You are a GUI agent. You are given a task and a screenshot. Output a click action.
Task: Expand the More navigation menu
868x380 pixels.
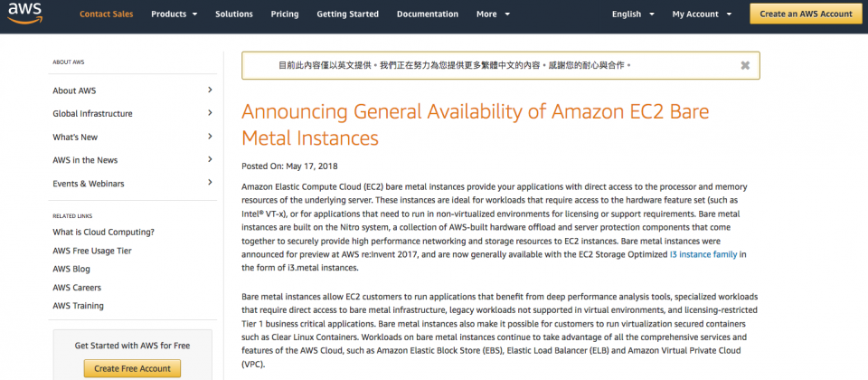(x=494, y=14)
